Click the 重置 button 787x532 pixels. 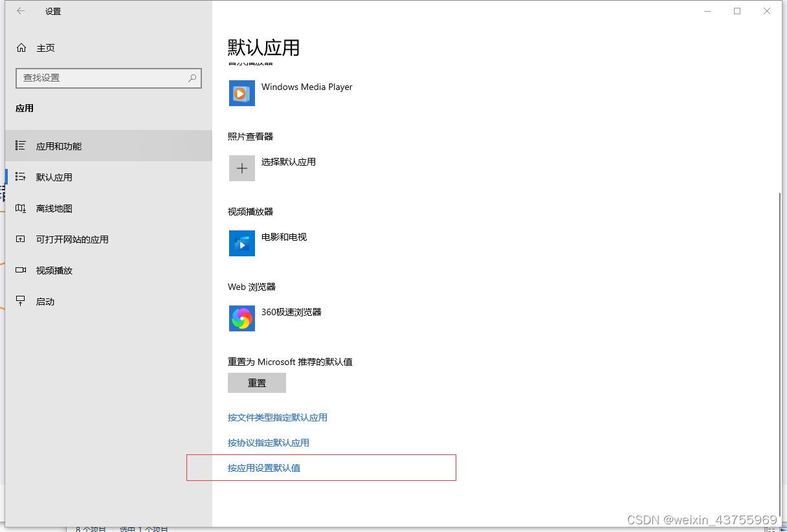(257, 382)
